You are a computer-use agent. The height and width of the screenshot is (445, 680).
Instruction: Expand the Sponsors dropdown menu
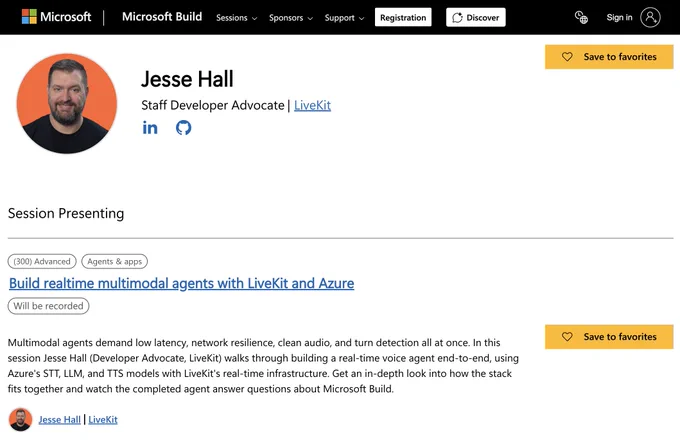[291, 18]
